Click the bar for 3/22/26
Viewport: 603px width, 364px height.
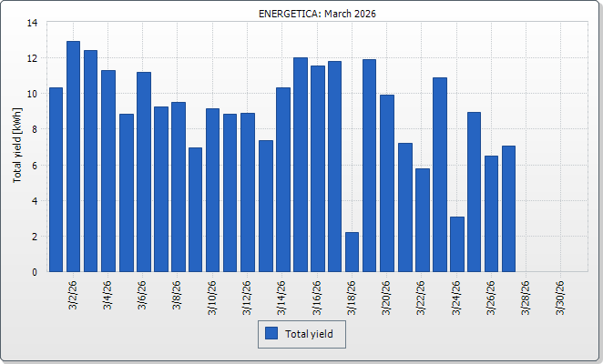[x=422, y=219]
